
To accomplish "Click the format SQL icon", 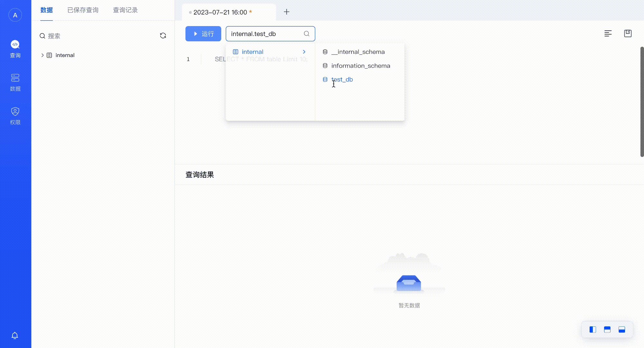I will [x=608, y=34].
